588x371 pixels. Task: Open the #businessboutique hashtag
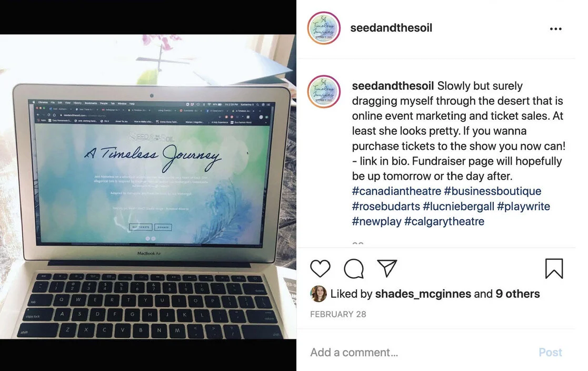coord(493,191)
